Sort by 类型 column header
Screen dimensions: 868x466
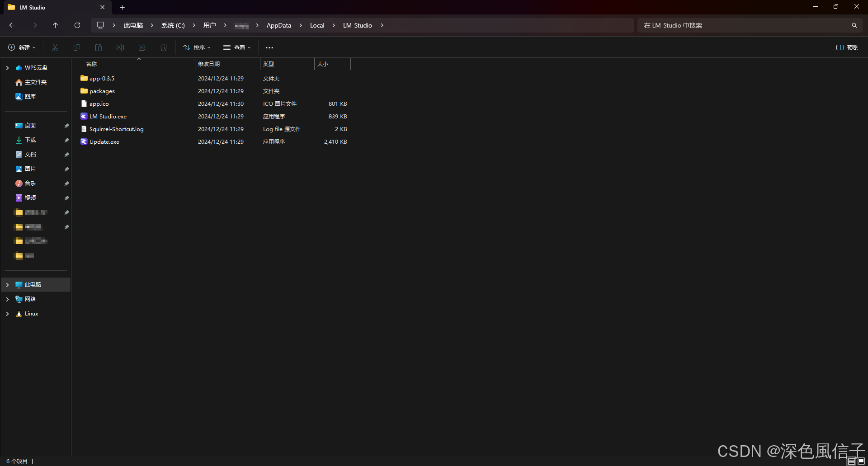269,64
